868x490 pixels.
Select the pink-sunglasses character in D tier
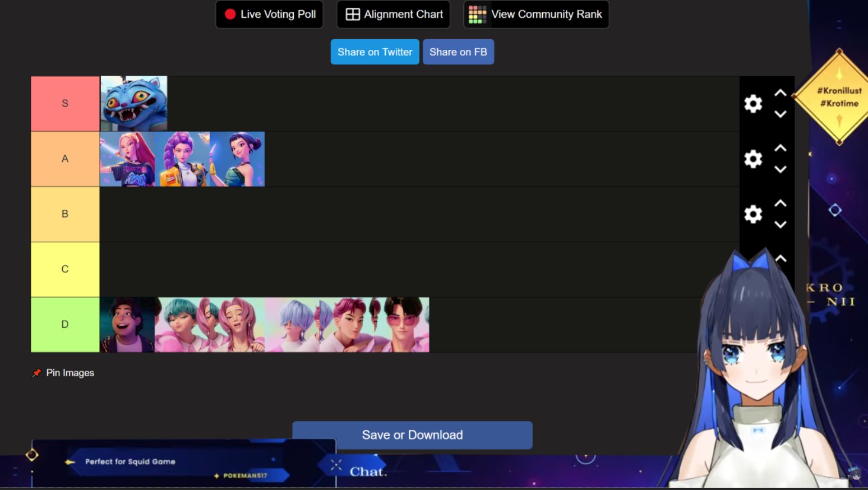402,325
